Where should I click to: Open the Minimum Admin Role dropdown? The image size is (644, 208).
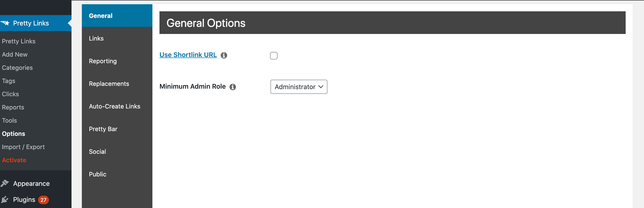tap(299, 87)
